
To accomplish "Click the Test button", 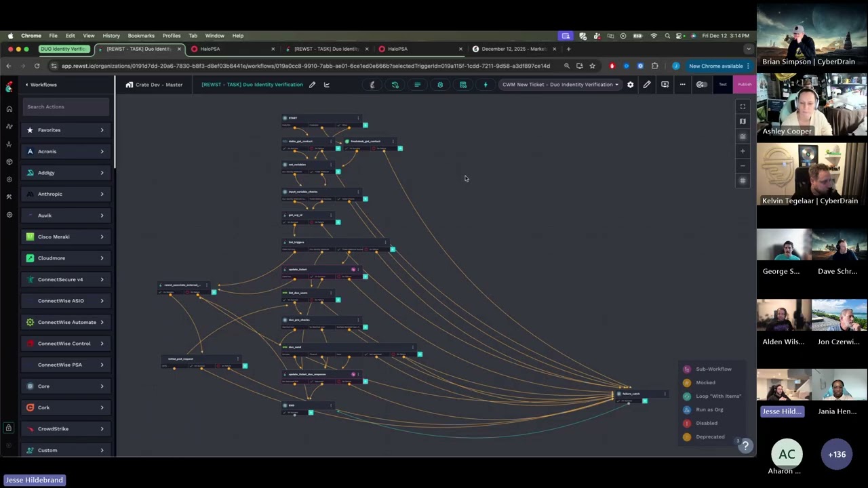I will [723, 85].
